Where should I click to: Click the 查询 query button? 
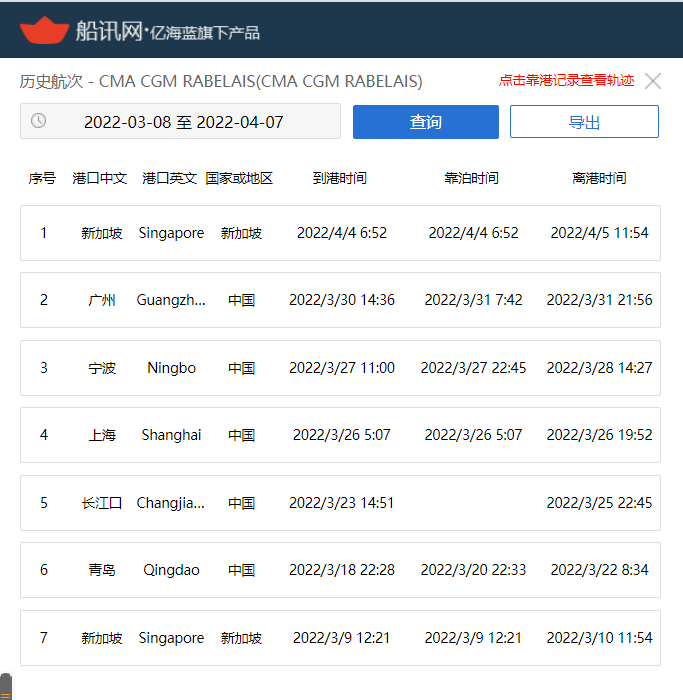425,122
